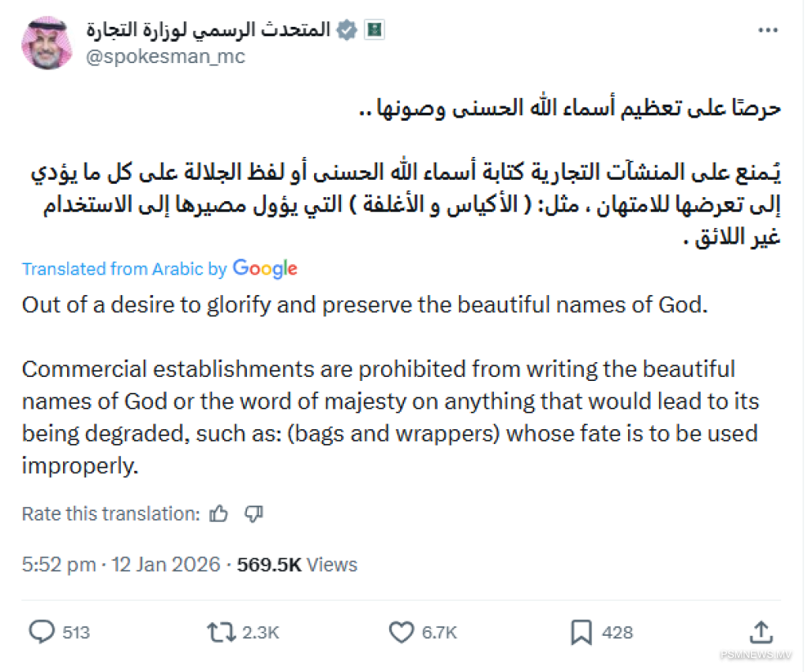View the 569.5K Views count
Image resolution: width=808 pixels, height=672 pixels.
point(297,565)
